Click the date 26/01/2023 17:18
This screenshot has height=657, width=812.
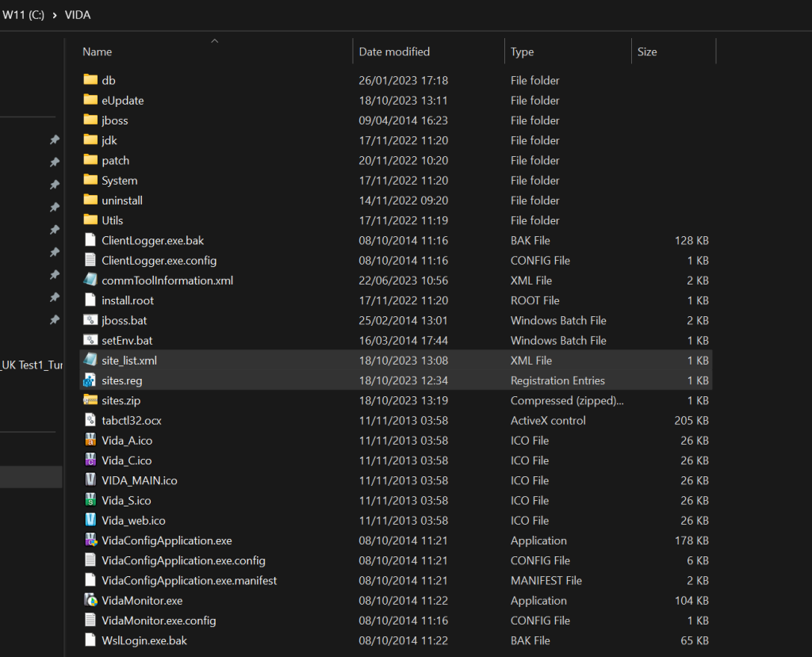[403, 80]
